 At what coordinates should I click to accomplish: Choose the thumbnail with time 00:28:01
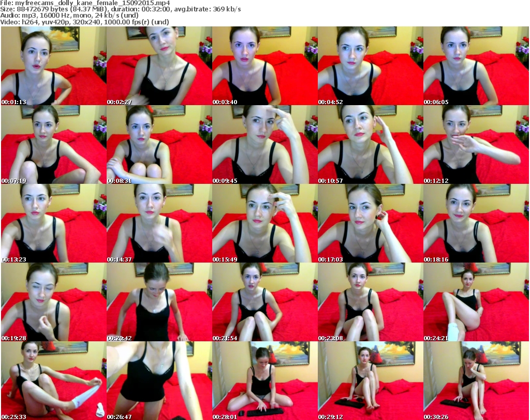tap(264, 381)
